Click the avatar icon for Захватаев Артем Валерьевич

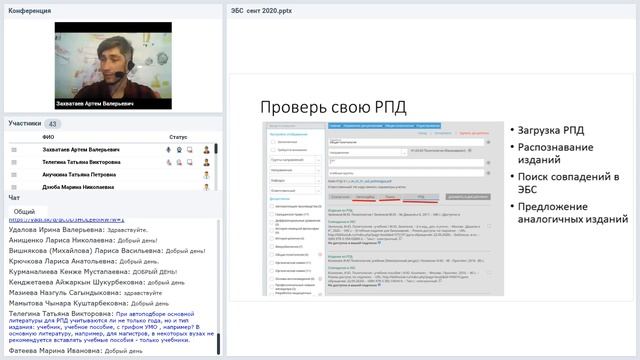pos(207,150)
